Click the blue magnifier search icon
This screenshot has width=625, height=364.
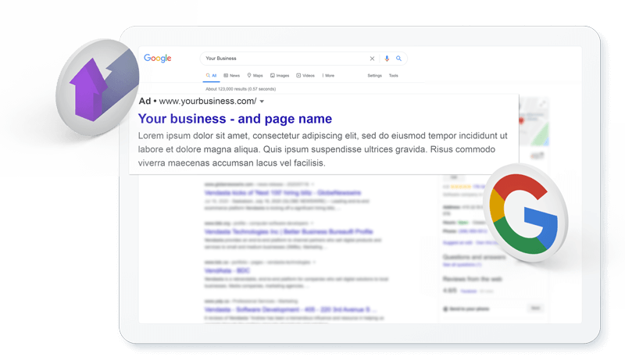398,59
